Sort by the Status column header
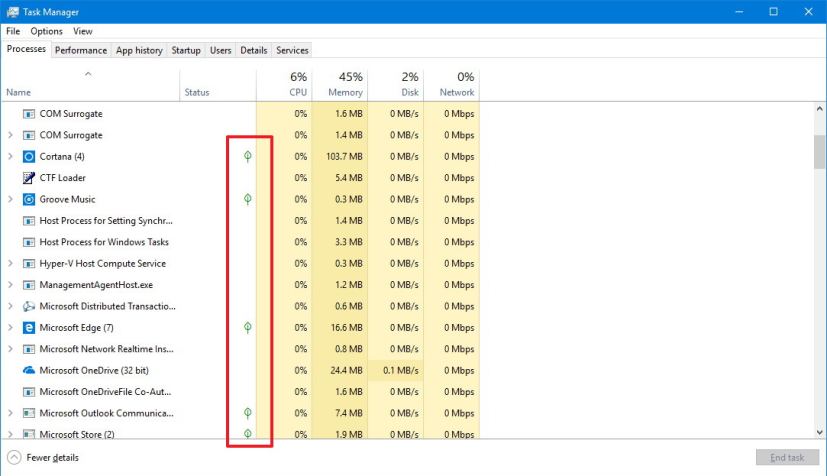 pyautogui.click(x=218, y=85)
